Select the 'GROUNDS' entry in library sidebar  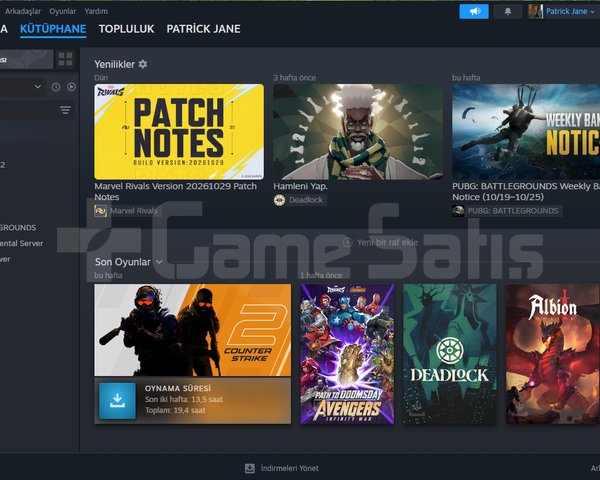point(18,227)
